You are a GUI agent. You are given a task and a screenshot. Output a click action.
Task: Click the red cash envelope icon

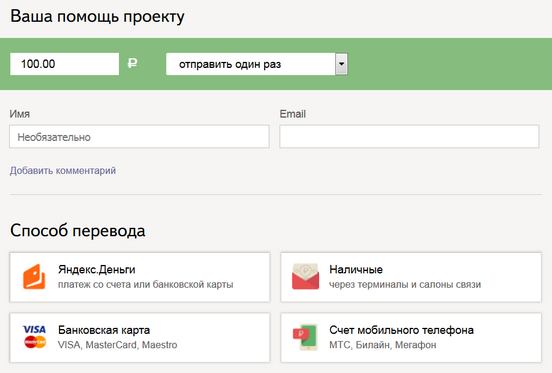tap(306, 277)
